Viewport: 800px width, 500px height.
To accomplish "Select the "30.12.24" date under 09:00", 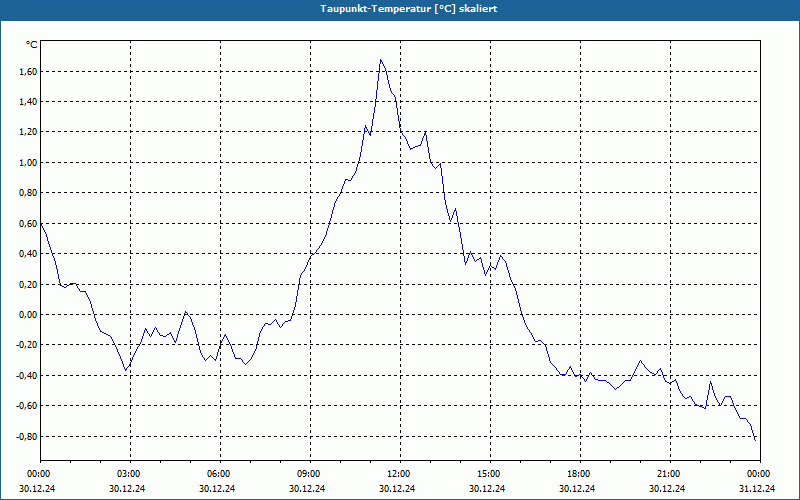I will [307, 488].
